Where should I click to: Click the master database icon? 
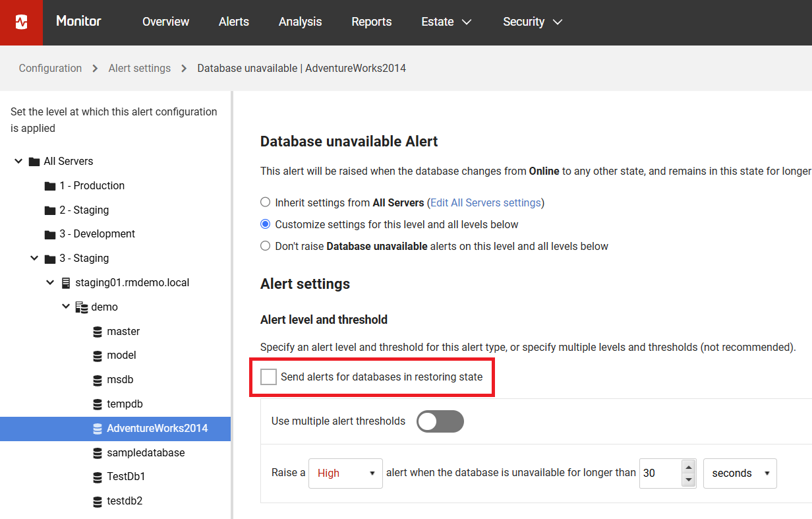tap(98, 332)
